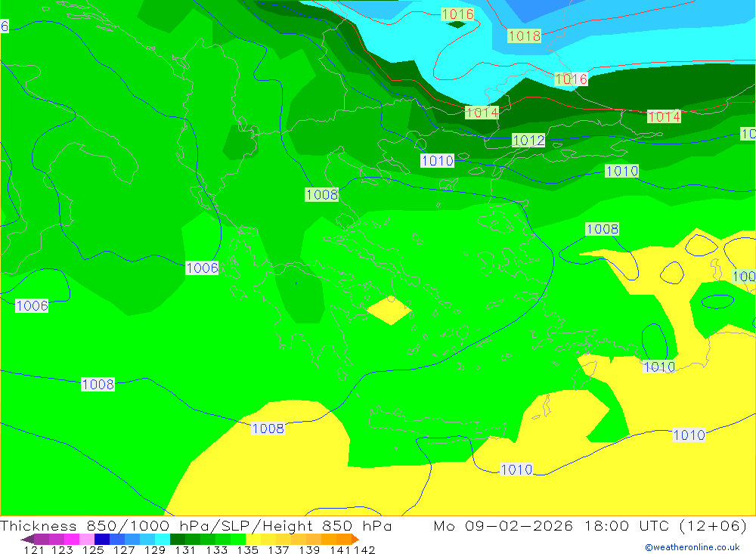756x554 pixels.
Task: Click the legend value 121
Action: point(34,549)
